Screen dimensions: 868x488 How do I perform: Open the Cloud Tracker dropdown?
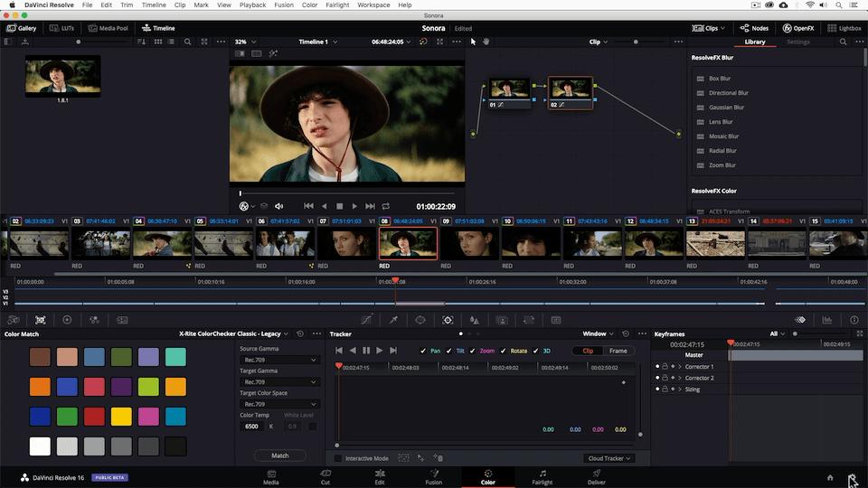pos(609,458)
